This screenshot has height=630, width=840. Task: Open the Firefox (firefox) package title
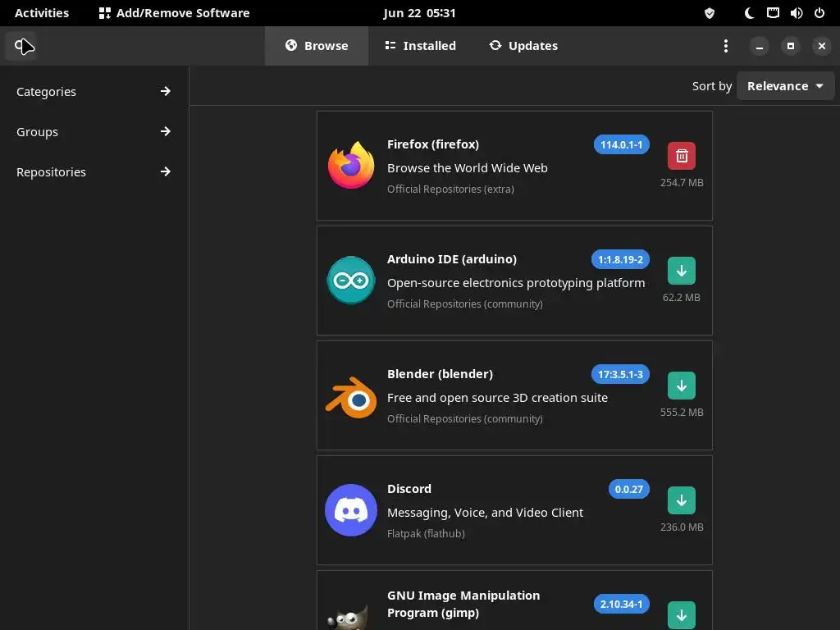433,144
